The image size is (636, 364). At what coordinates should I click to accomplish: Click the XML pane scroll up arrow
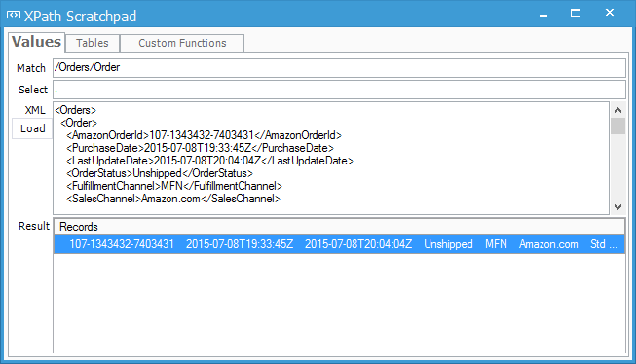[x=617, y=110]
